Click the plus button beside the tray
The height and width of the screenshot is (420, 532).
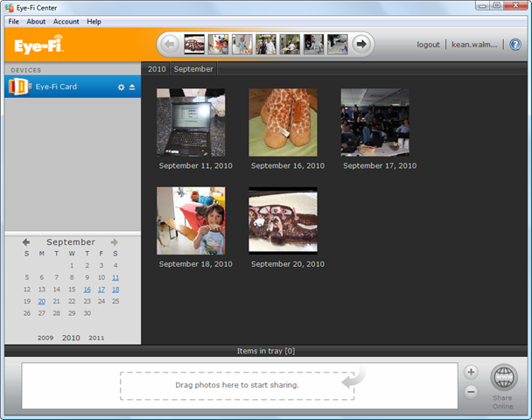(x=470, y=372)
